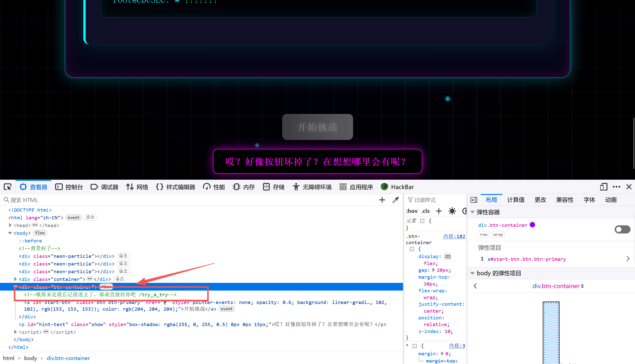Collapse the sidebar pane toggle icon
This screenshot has height=364, width=635.
(x=474, y=200)
